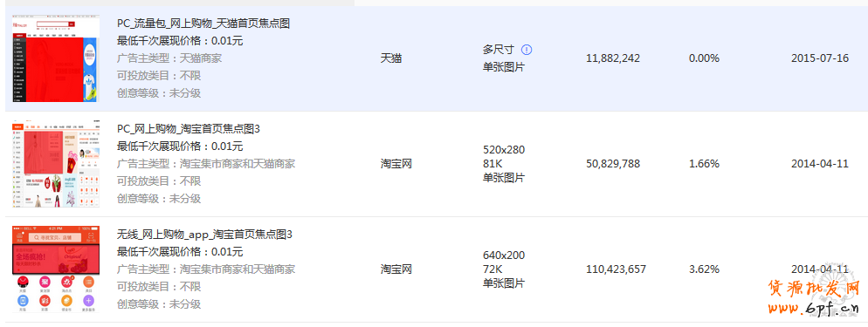The height and width of the screenshot is (327, 868).
Task: Click the 1.66% click rate value
Action: pyautogui.click(x=704, y=164)
